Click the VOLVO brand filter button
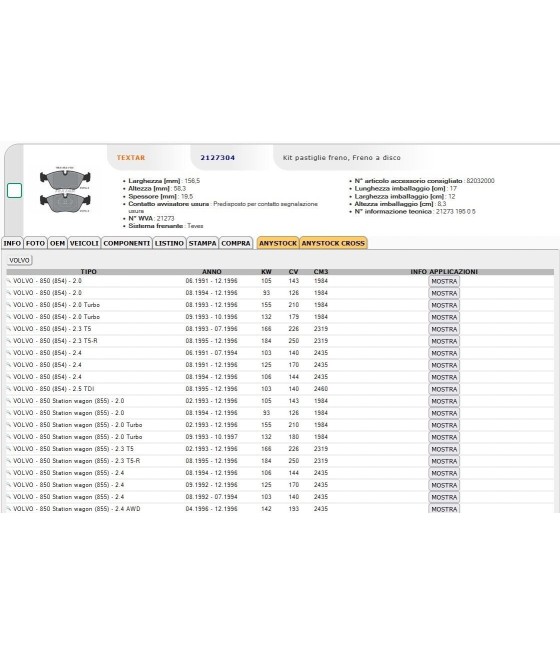560x655 pixels. tap(20, 260)
